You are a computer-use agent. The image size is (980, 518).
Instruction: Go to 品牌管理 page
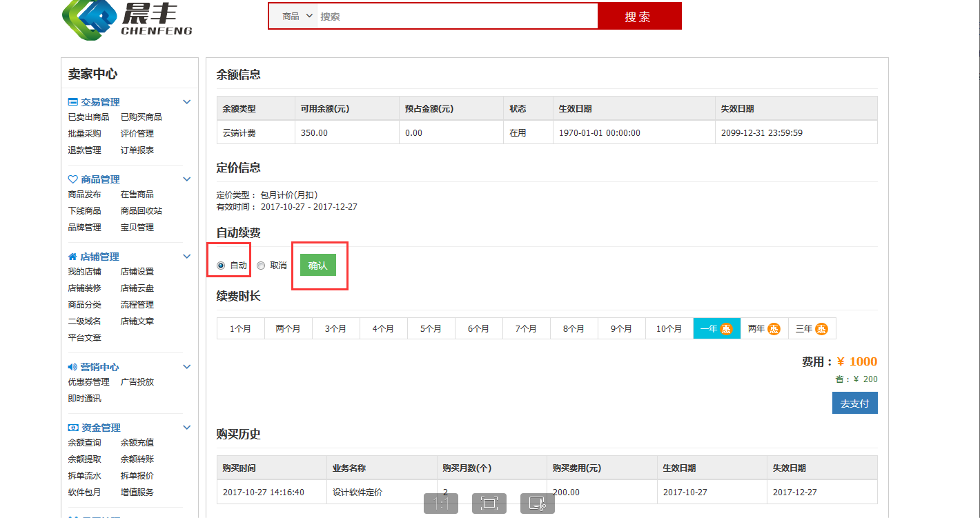coord(85,228)
